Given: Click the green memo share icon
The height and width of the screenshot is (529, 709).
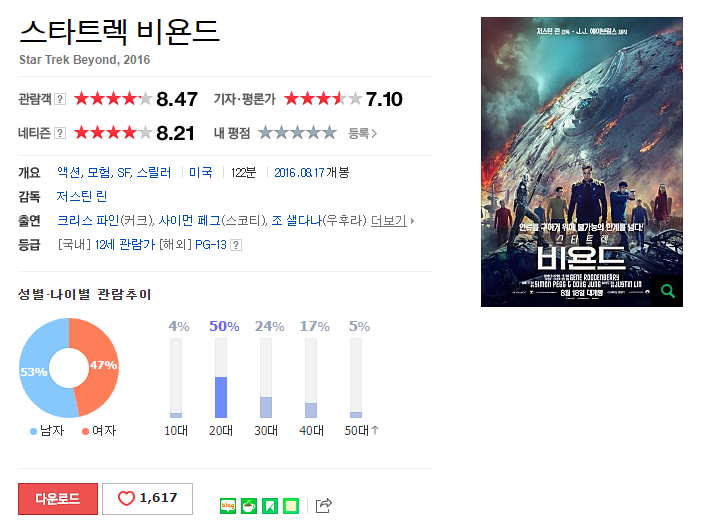Looking at the screenshot, I should click(x=291, y=505).
